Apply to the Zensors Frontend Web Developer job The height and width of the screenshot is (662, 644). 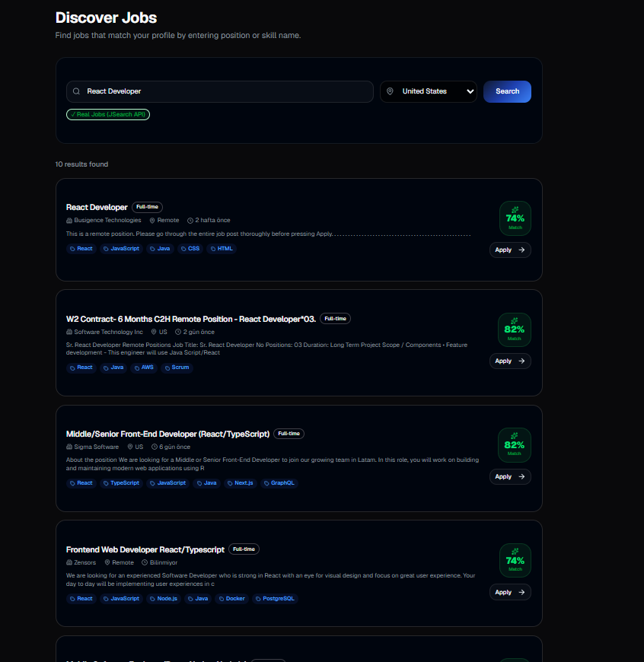(x=510, y=592)
